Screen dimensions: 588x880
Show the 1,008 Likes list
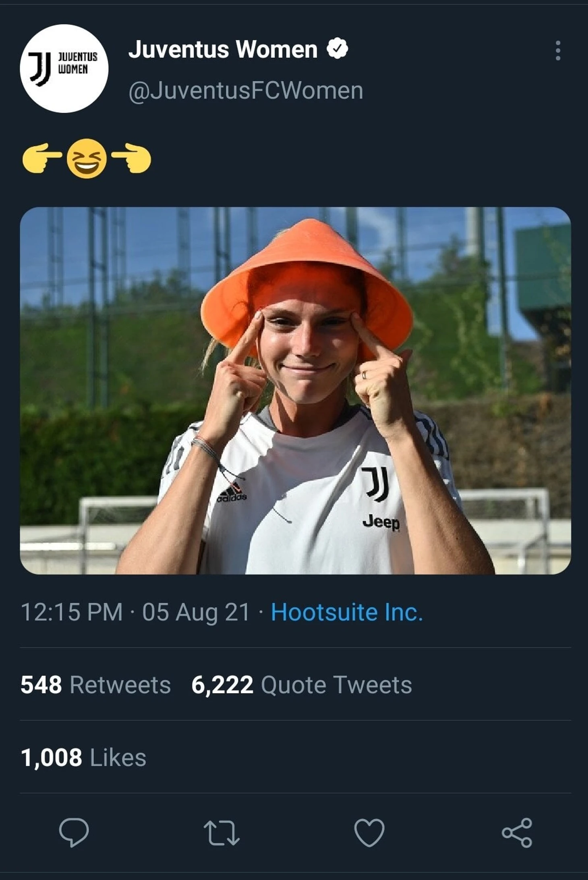coord(83,758)
